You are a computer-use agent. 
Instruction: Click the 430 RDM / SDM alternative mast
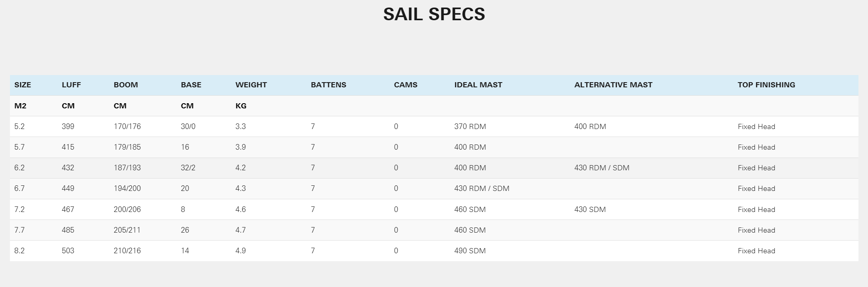602,168
